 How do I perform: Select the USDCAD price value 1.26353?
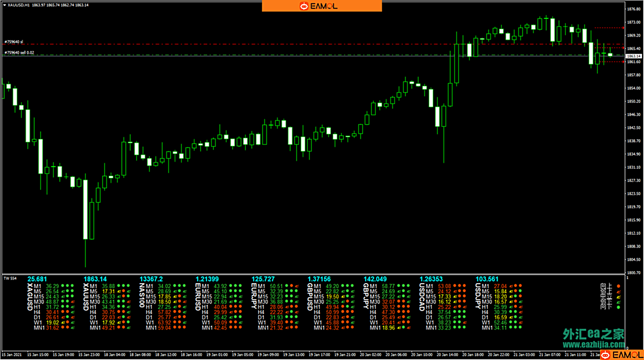[431, 279]
